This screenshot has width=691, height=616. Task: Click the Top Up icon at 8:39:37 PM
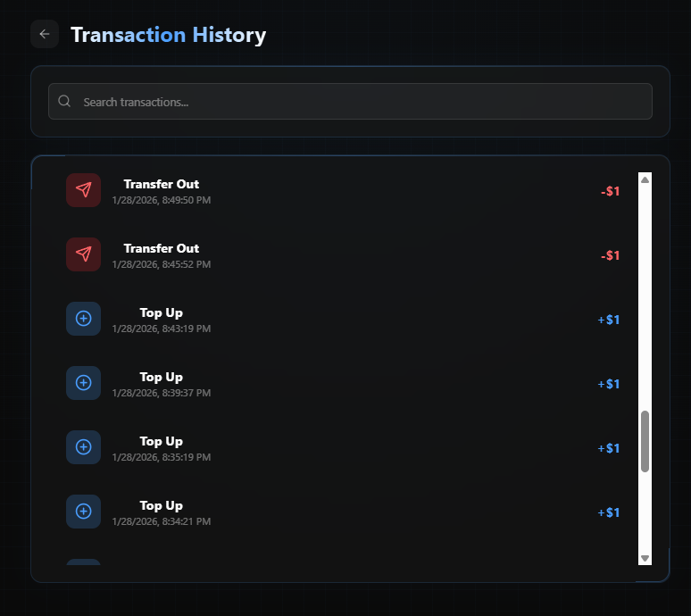[83, 383]
